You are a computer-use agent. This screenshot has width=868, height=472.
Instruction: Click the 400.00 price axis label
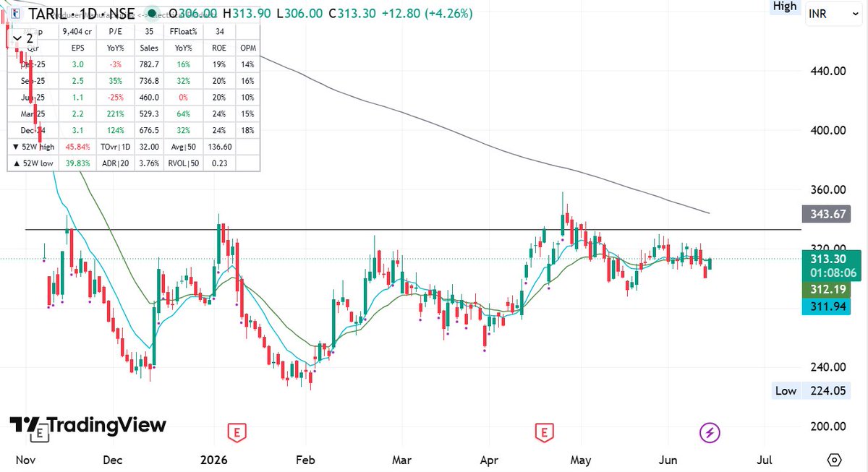point(828,131)
